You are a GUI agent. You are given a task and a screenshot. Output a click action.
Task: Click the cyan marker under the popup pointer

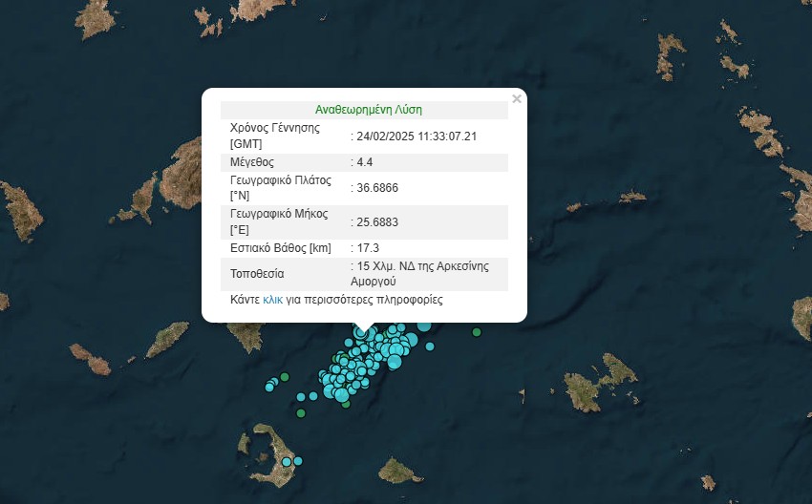pos(362,332)
